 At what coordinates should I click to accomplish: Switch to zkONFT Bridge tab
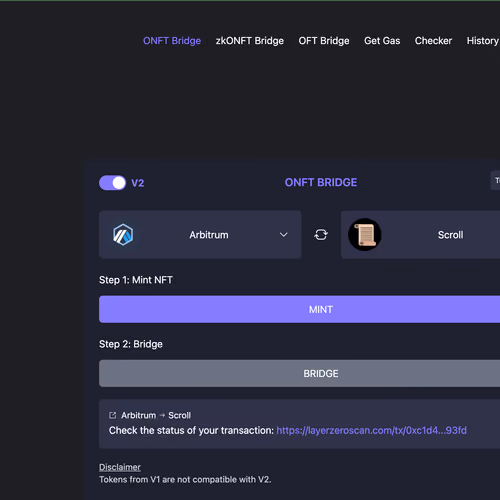tap(249, 41)
